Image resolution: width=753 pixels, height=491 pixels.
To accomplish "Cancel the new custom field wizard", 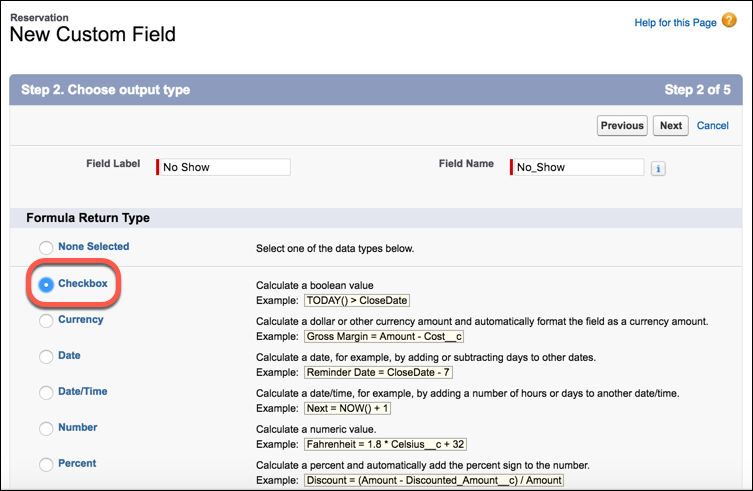I will click(713, 125).
